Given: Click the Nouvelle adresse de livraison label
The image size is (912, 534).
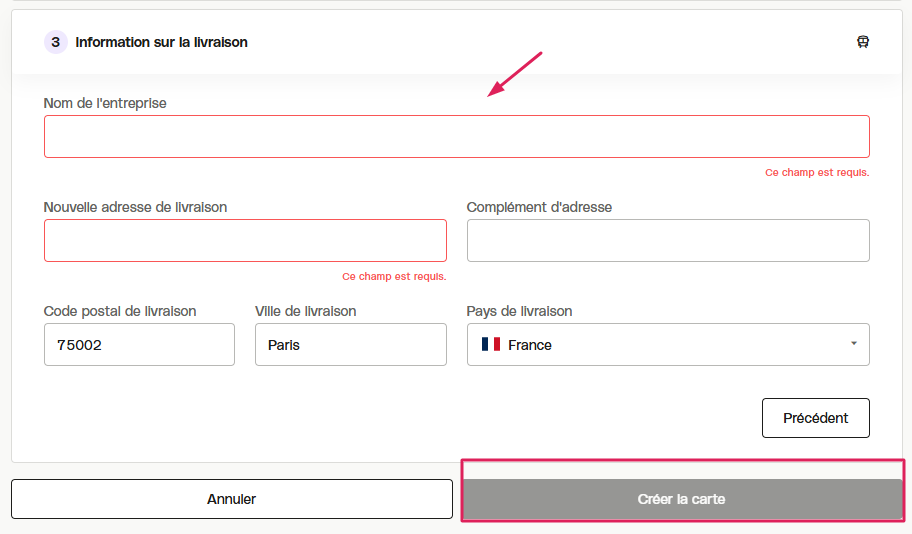Looking at the screenshot, I should [136, 207].
